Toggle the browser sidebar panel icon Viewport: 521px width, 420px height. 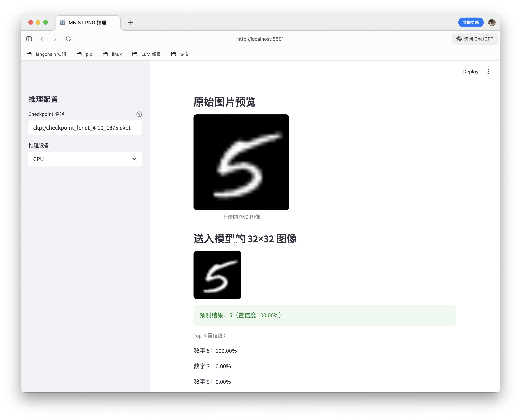29,39
